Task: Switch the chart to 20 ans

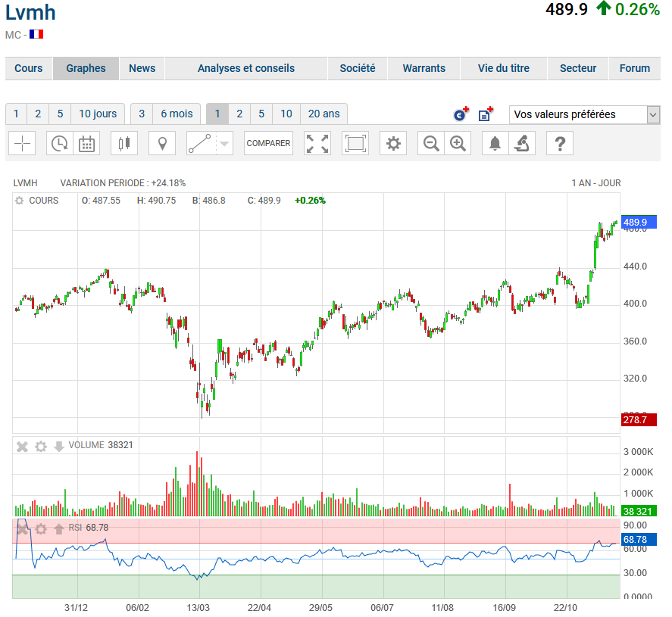Action: click(x=323, y=114)
